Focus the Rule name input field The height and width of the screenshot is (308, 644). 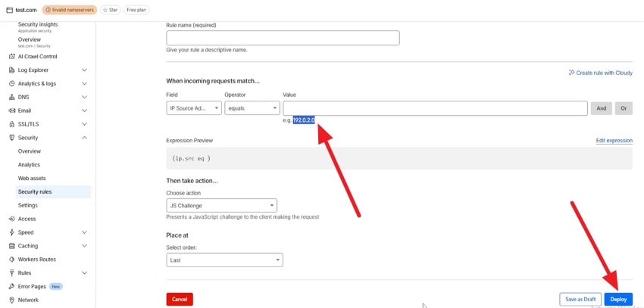pos(283,38)
